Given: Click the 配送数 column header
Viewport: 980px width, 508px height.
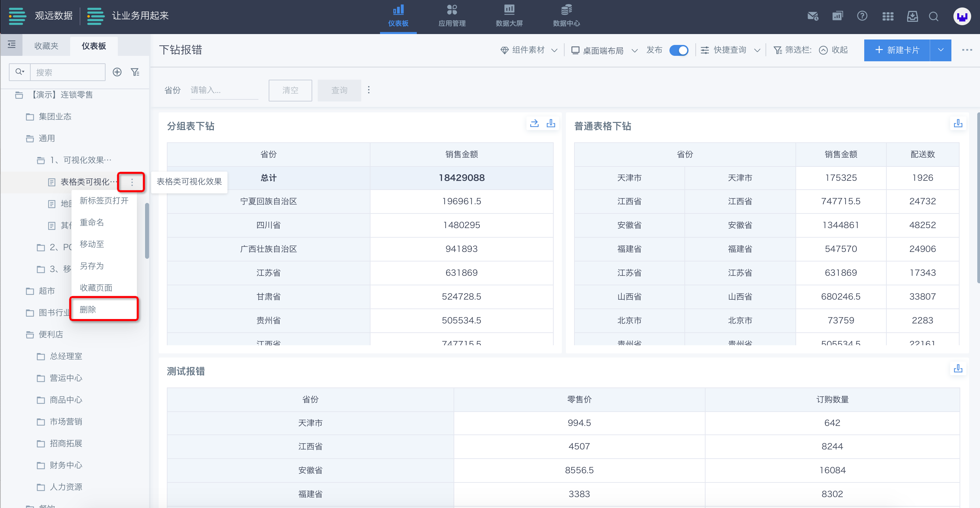Looking at the screenshot, I should point(922,154).
